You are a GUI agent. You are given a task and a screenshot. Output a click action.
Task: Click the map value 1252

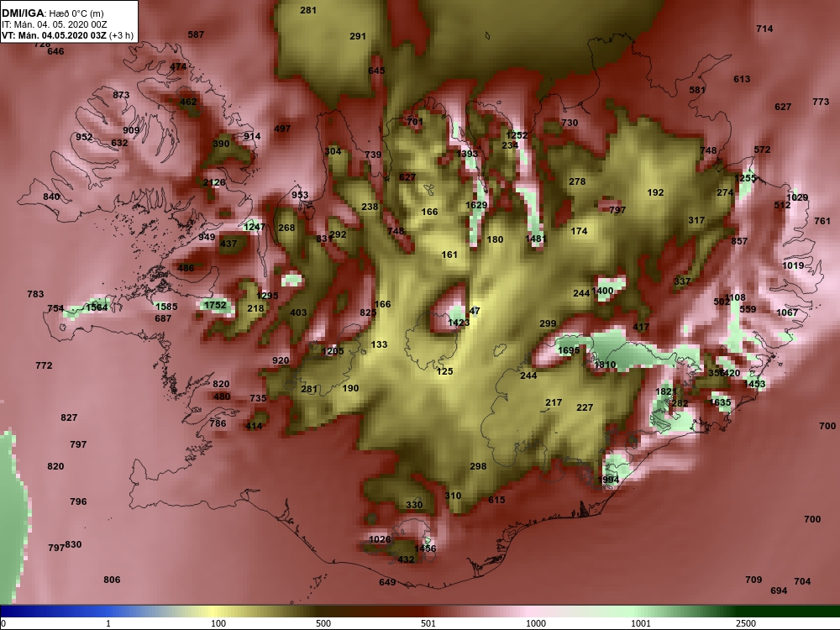point(517,135)
